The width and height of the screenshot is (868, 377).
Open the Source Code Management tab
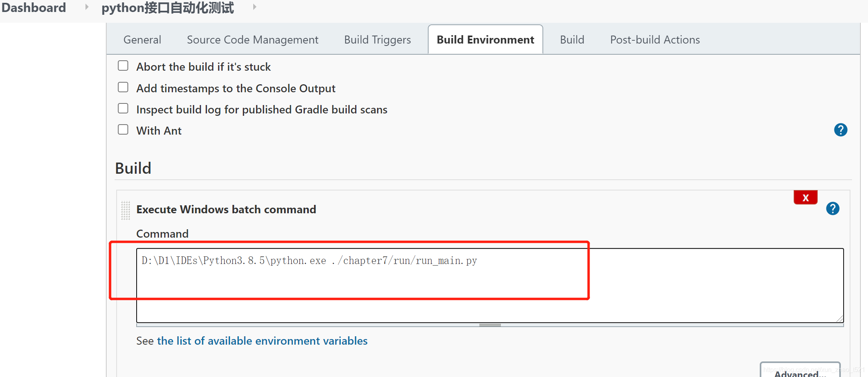point(252,40)
